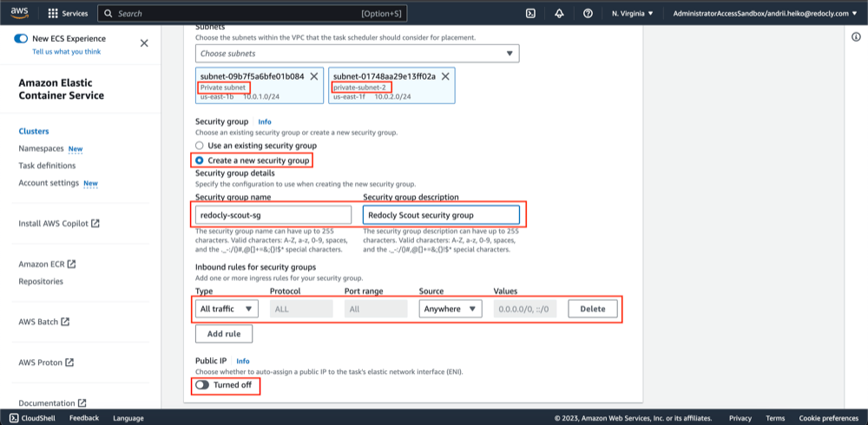The image size is (868, 425).
Task: Delete the All traffic inbound rule
Action: (593, 309)
